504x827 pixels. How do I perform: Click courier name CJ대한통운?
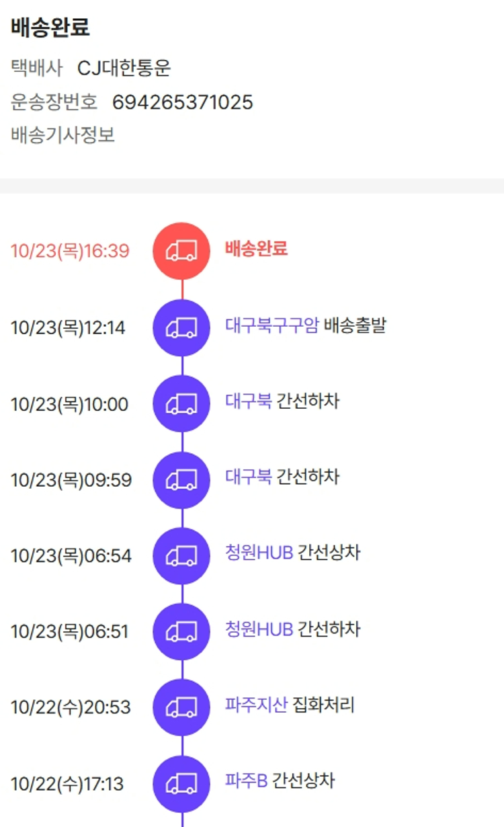click(124, 68)
